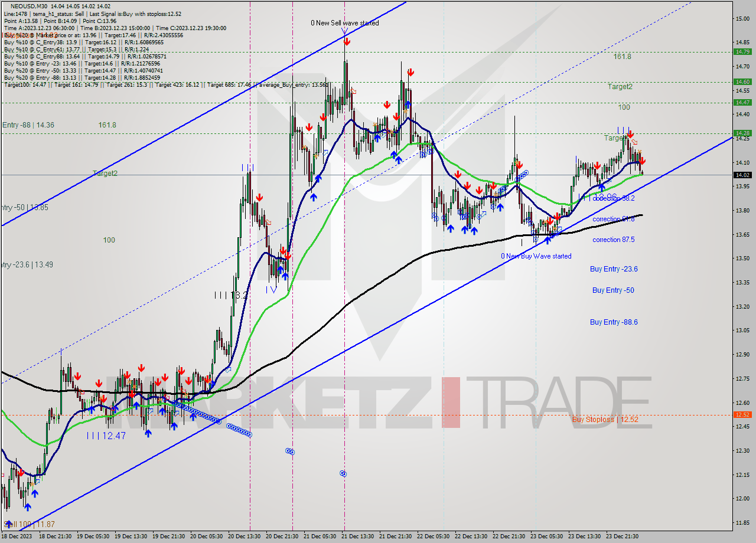Click the right-side 'Target2' label under 161.8

click(620, 87)
